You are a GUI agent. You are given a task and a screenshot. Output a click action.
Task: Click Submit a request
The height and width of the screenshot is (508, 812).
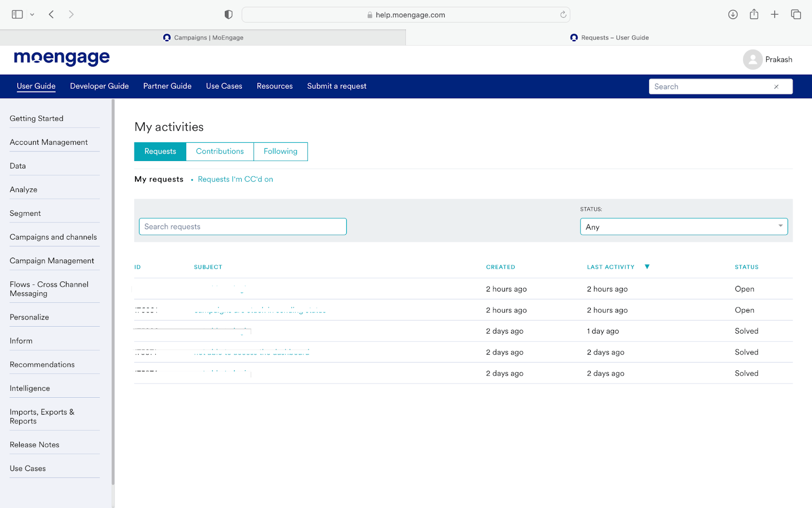(x=336, y=86)
